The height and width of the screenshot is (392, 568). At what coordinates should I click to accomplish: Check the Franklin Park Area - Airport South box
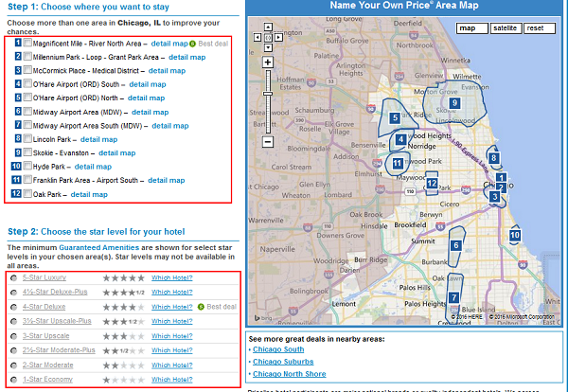27,179
